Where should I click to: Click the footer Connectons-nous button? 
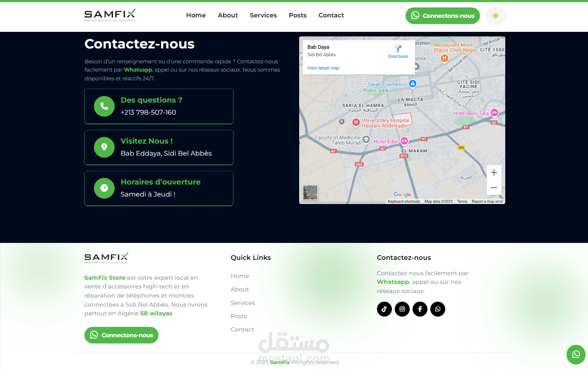click(x=121, y=335)
